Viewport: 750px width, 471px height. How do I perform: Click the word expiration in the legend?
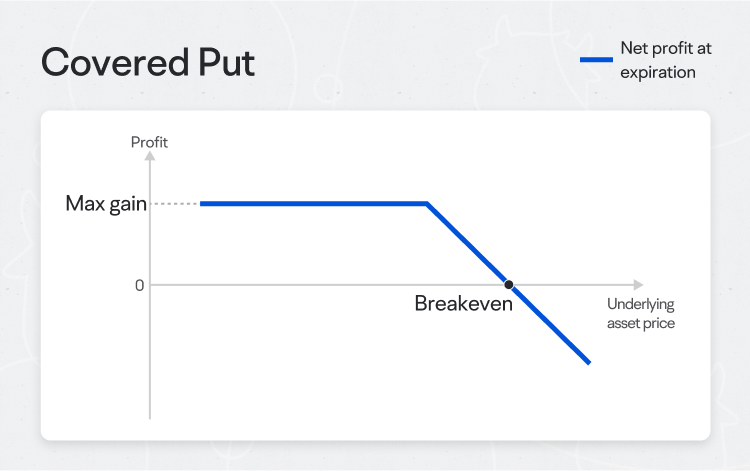(658, 73)
